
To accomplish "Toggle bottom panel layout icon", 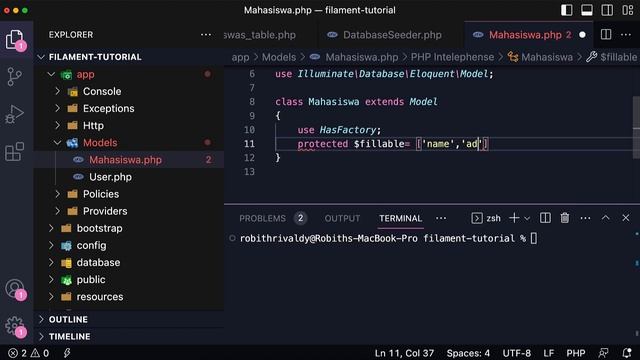I will pos(587,10).
